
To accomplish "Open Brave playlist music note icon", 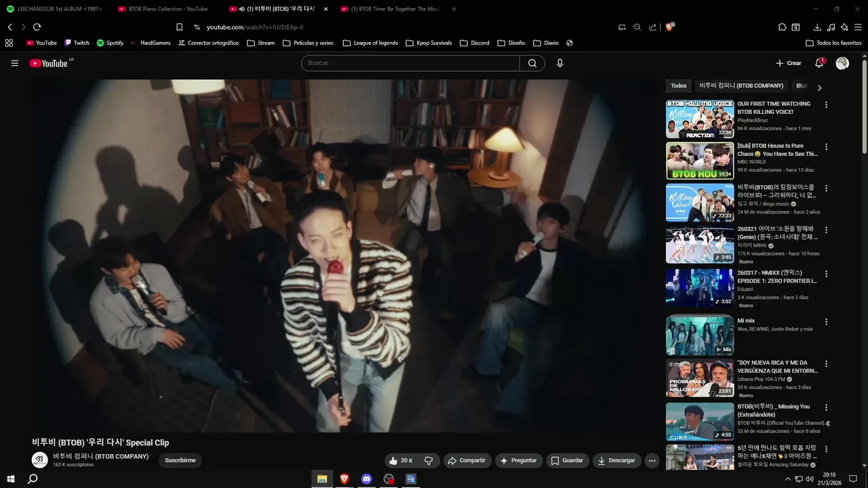I will 831,27.
